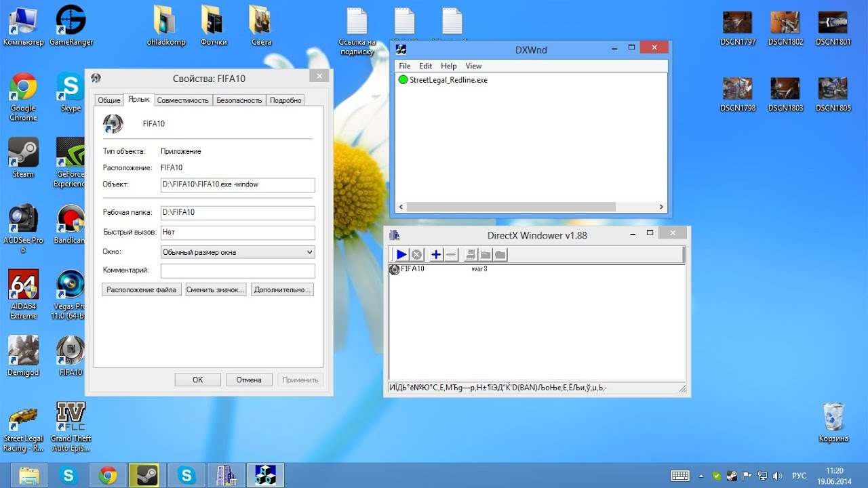Click the Фотчки folder on the desktop
This screenshot has height=488, width=868.
pos(214,26)
